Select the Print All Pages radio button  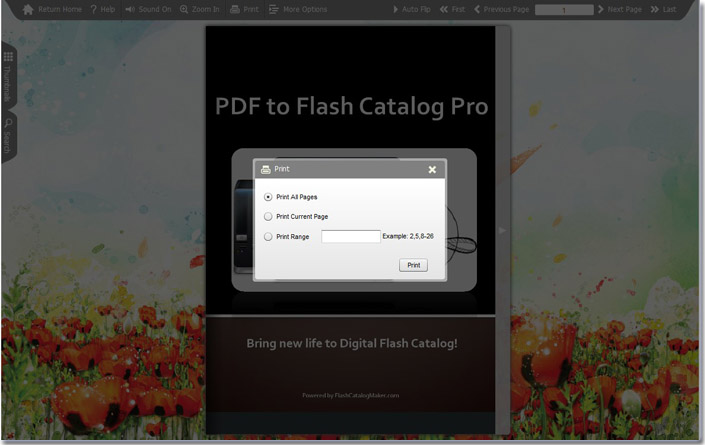tap(268, 197)
